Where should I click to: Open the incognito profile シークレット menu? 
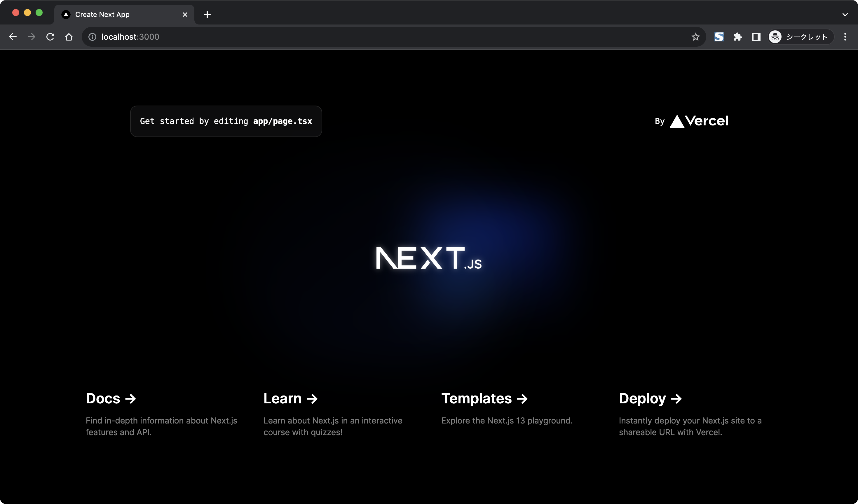click(x=799, y=37)
